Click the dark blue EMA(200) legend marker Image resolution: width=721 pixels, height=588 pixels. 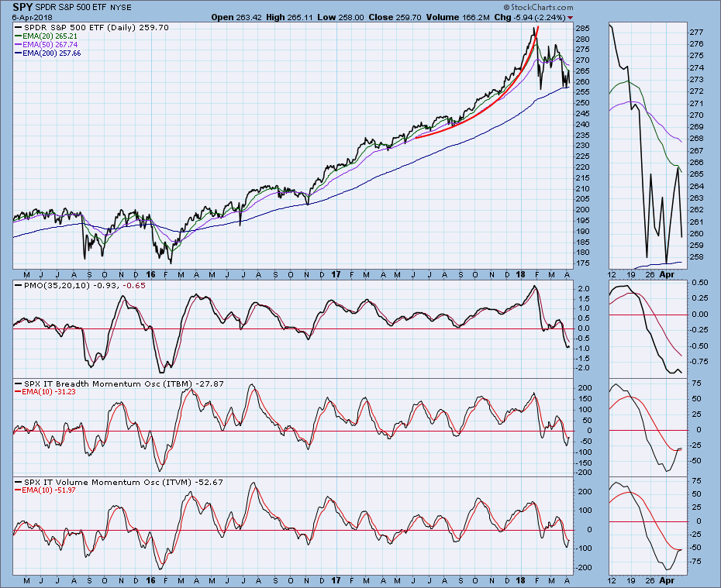[x=19, y=53]
